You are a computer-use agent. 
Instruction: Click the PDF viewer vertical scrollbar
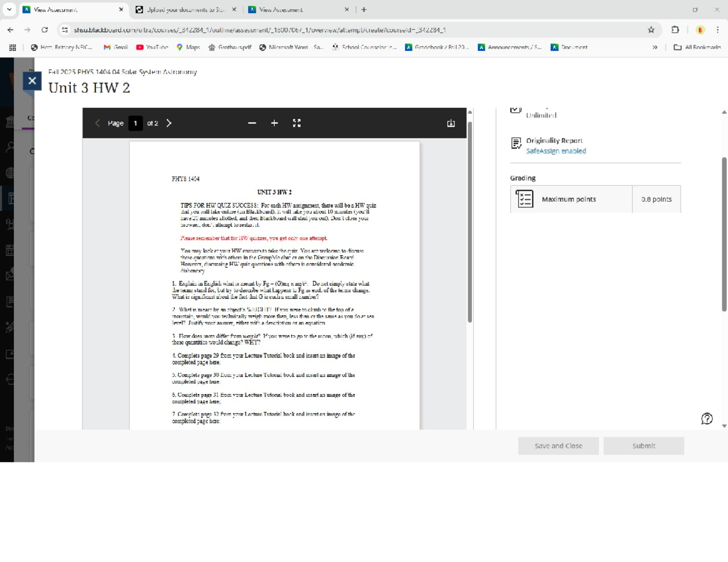tap(469, 221)
